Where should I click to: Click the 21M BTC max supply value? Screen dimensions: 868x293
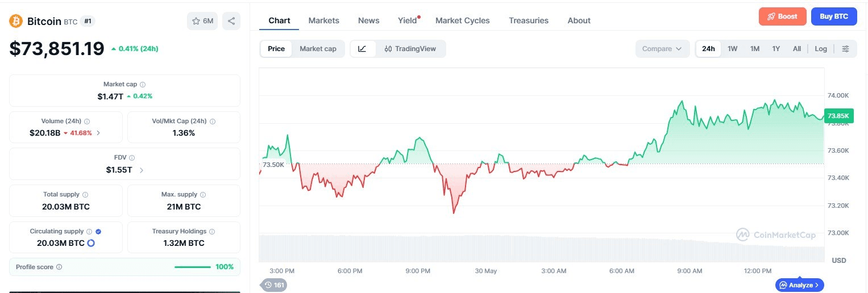click(x=184, y=207)
